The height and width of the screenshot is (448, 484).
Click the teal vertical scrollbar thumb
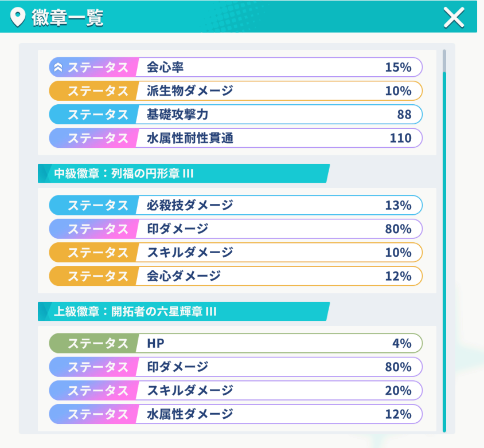tap(444, 252)
